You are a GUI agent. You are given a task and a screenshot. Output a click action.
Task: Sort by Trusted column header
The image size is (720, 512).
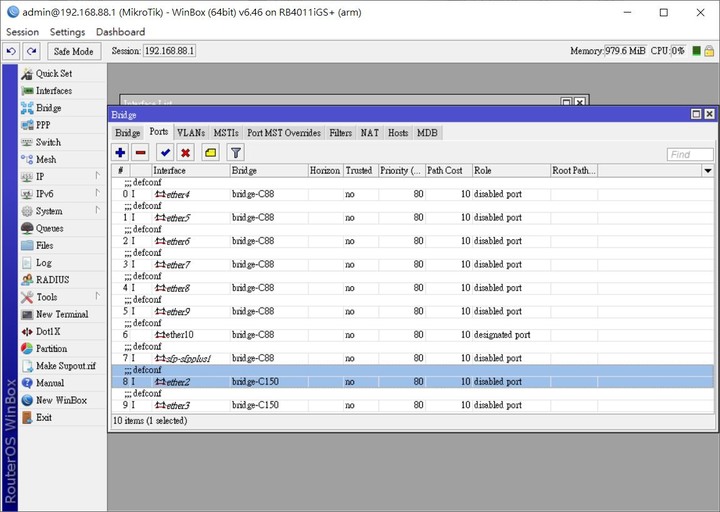pyautogui.click(x=361, y=170)
